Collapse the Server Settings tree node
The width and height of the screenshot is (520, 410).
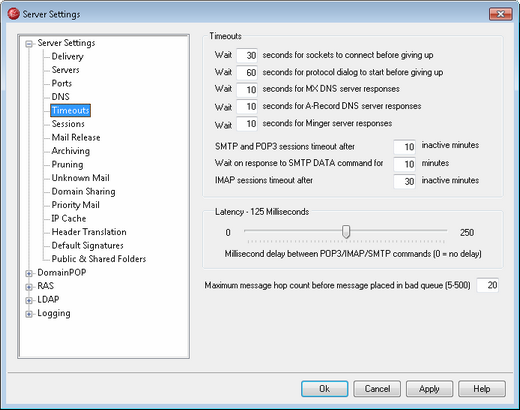point(29,44)
